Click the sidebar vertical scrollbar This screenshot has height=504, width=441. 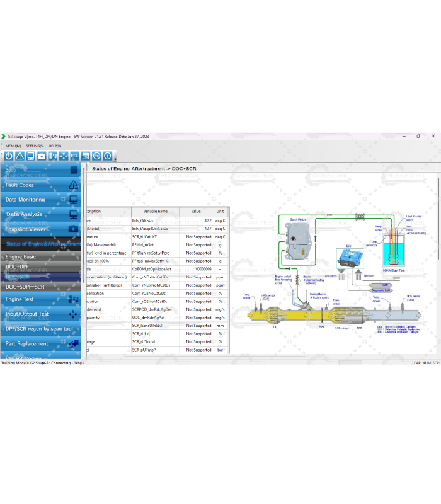(x=83, y=265)
